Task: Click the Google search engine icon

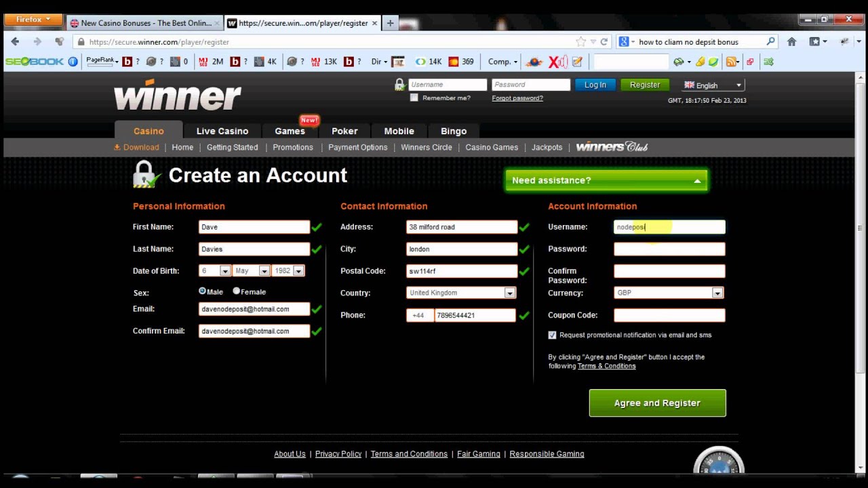Action: pos(624,41)
